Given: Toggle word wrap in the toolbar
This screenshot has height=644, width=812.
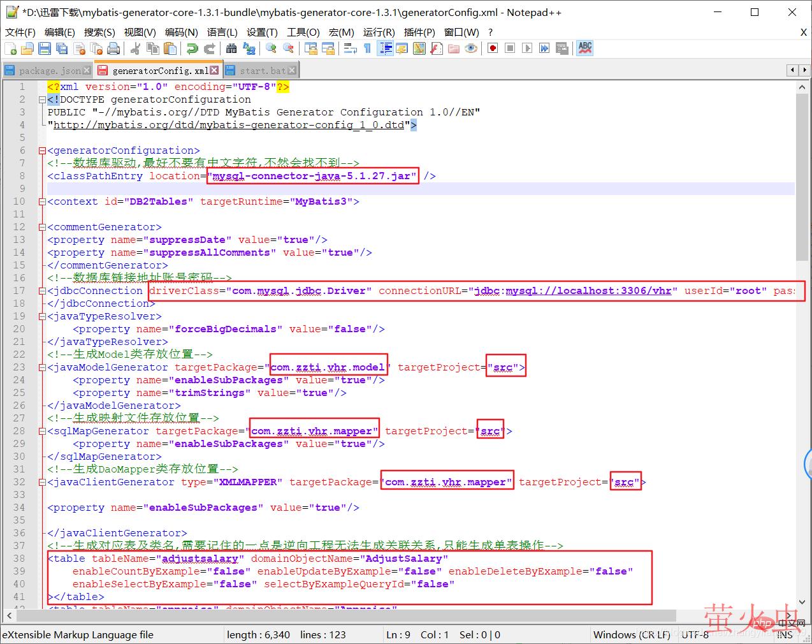Looking at the screenshot, I should 350,48.
